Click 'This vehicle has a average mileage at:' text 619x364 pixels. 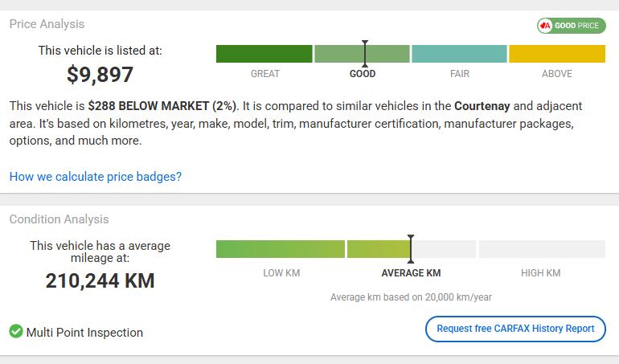click(x=100, y=252)
